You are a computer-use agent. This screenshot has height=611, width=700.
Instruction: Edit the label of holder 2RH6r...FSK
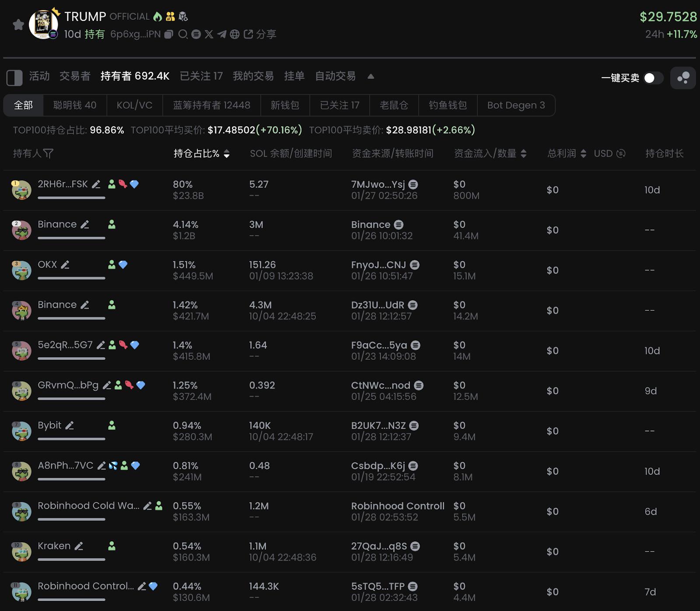point(96,184)
